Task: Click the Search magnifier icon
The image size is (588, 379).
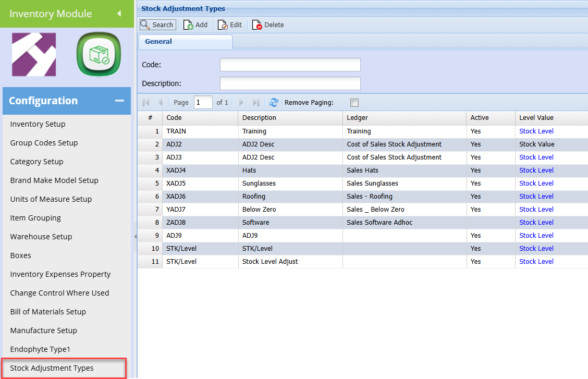Action: point(145,25)
